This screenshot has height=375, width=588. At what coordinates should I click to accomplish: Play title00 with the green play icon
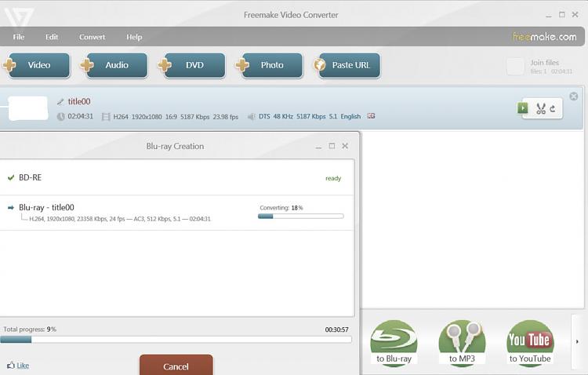522,108
